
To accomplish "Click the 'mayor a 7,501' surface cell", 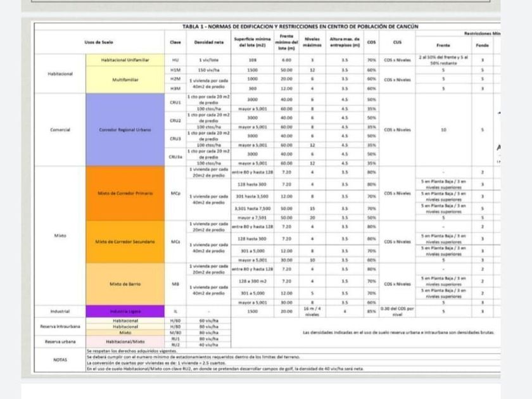I will click(253, 217).
